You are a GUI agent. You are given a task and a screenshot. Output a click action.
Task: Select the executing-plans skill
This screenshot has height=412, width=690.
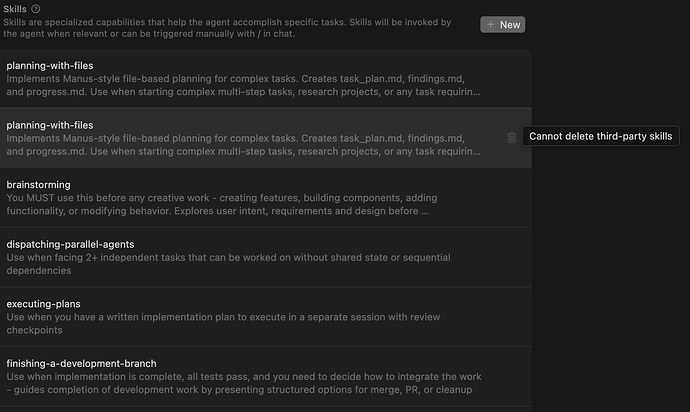coord(266,317)
